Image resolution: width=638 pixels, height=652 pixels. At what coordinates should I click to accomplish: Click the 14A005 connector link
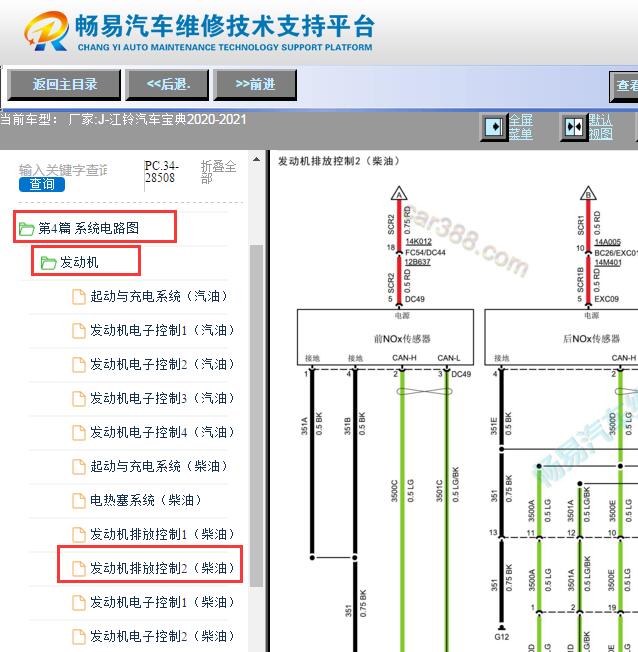(x=607, y=242)
